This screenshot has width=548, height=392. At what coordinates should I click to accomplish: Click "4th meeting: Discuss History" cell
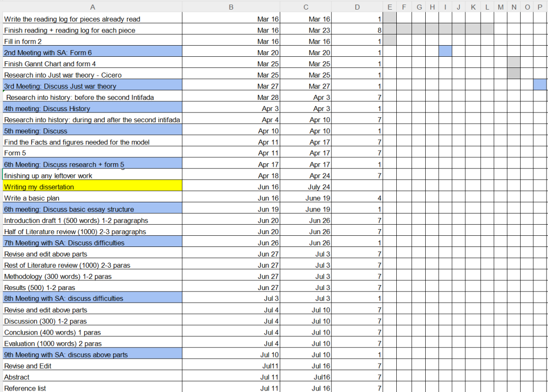pos(92,109)
